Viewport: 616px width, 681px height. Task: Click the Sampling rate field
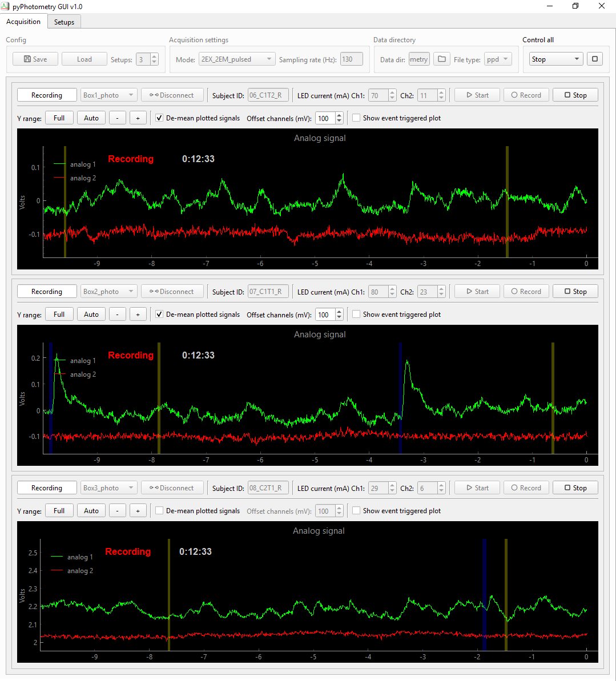(x=352, y=59)
